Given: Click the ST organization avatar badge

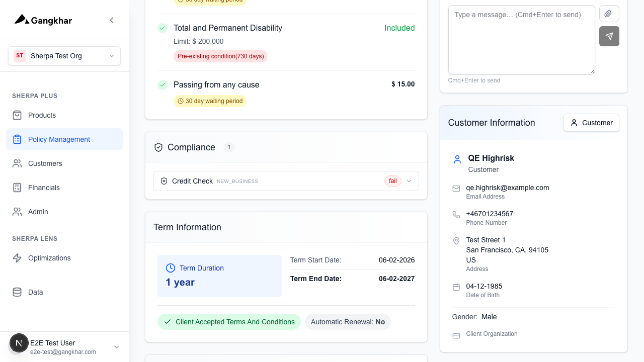Looking at the screenshot, I should tap(20, 56).
